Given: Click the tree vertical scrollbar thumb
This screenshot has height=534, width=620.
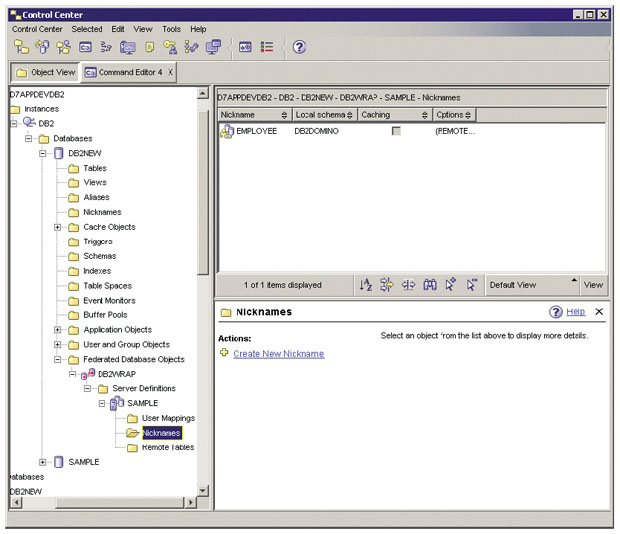Looking at the screenshot, I should tap(203, 192).
